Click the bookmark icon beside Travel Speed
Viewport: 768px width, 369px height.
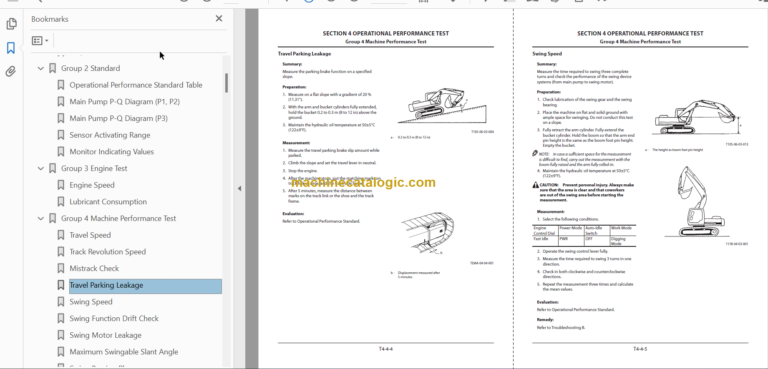pyautogui.click(x=61, y=235)
